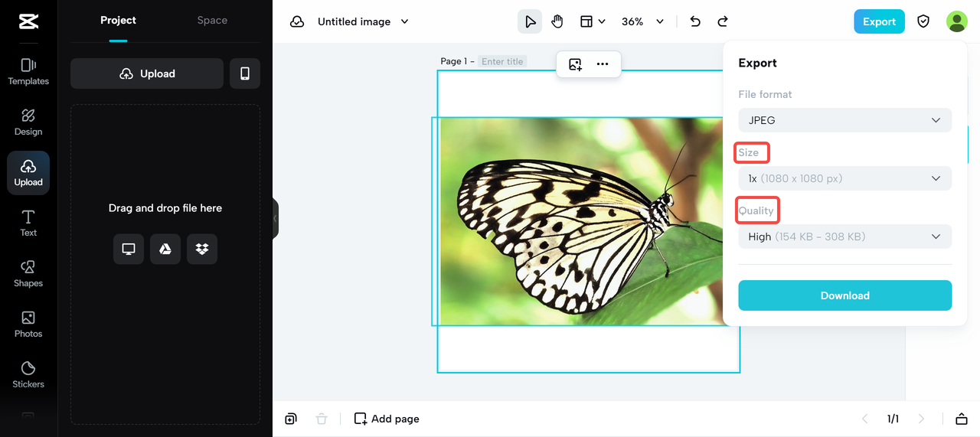This screenshot has height=437, width=980.
Task: Click the page title input field
Action: point(503,61)
